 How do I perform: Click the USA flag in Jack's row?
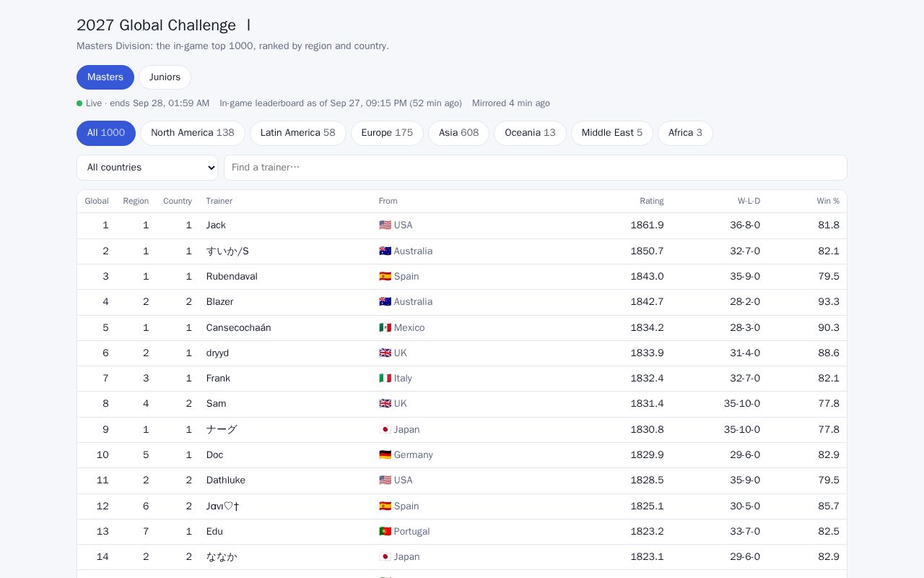pos(385,225)
